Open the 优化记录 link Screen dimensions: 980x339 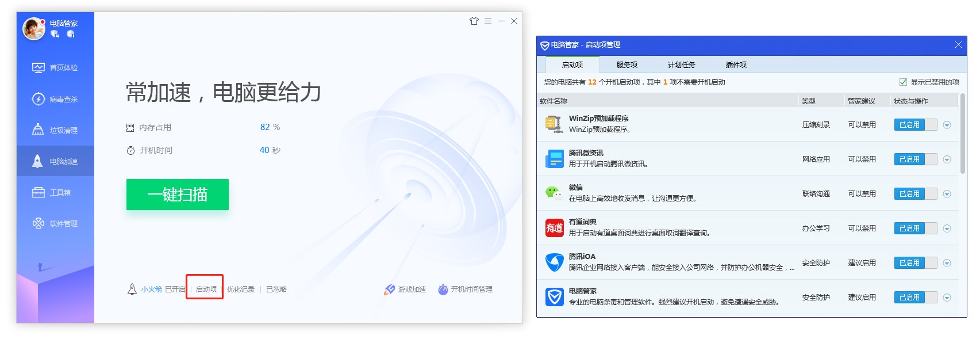click(x=241, y=290)
